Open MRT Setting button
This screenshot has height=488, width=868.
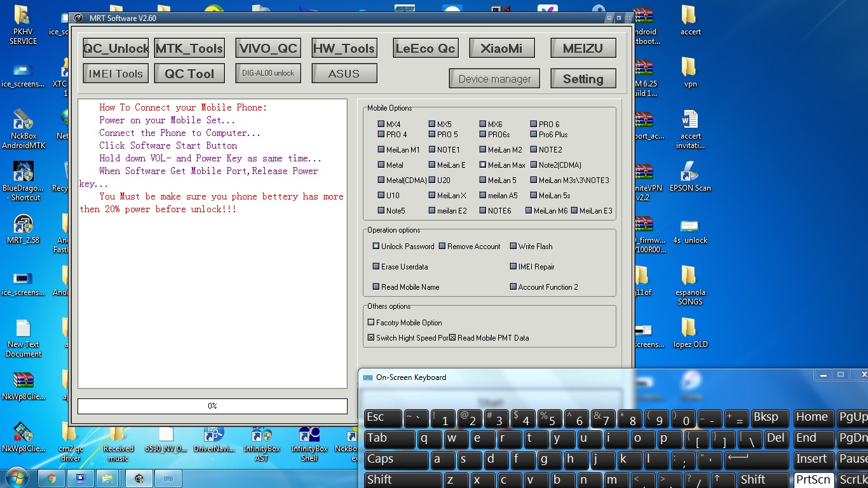583,79
